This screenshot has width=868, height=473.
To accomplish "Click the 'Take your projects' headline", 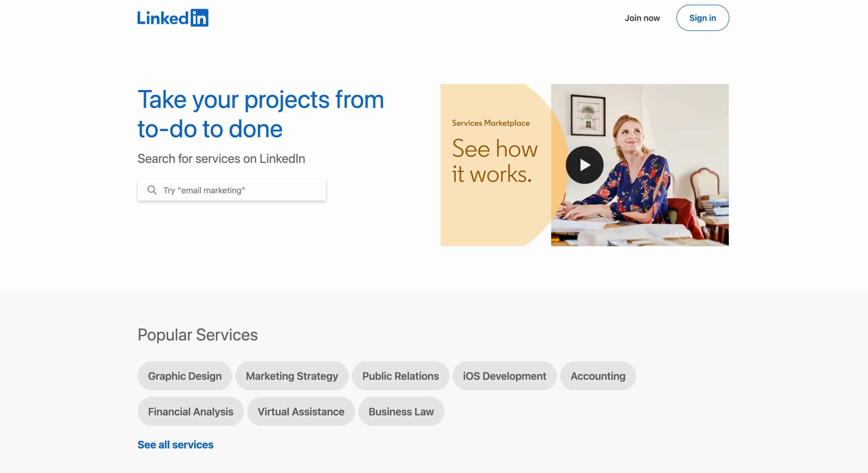I will point(260,114).
